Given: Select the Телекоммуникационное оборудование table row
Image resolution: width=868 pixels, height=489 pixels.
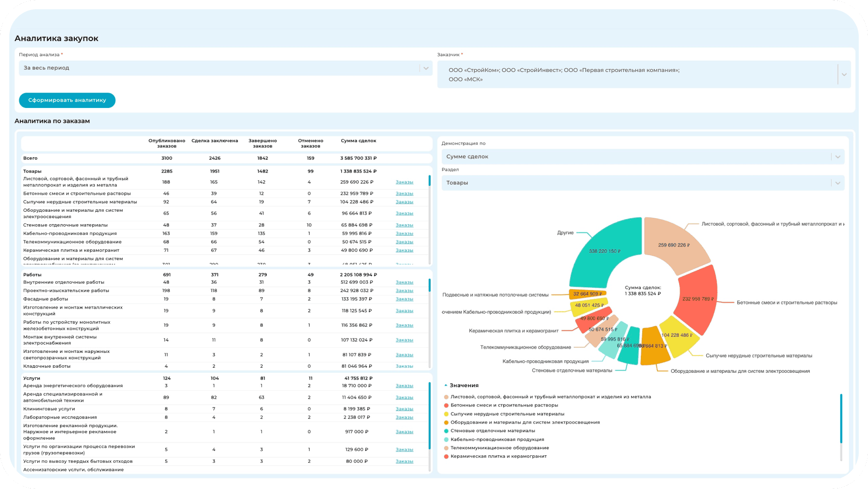Looking at the screenshot, I should click(x=72, y=242).
